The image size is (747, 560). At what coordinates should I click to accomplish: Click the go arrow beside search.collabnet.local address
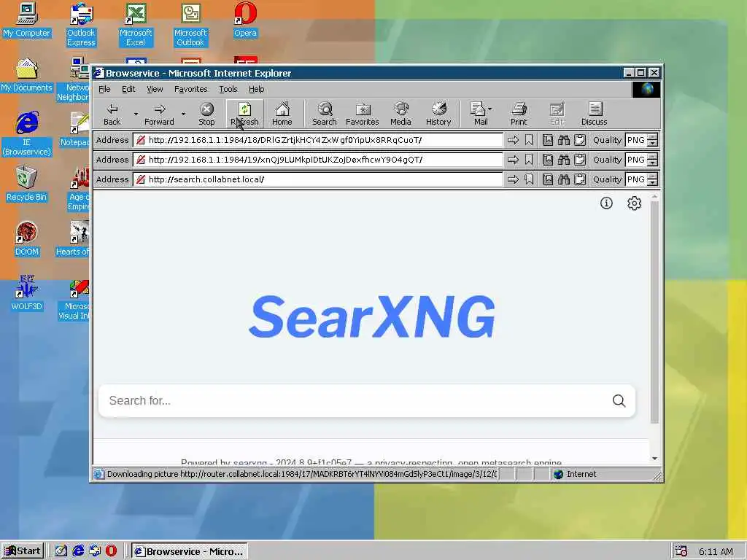pyautogui.click(x=513, y=179)
